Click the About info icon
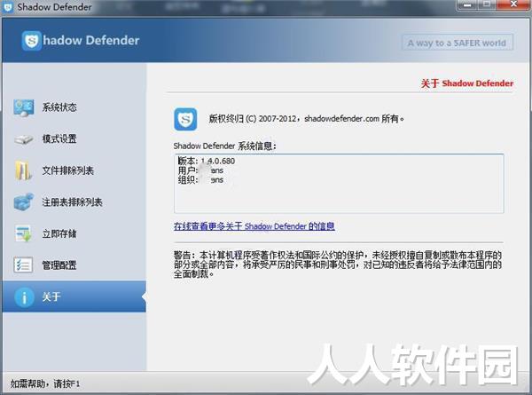 [24, 297]
